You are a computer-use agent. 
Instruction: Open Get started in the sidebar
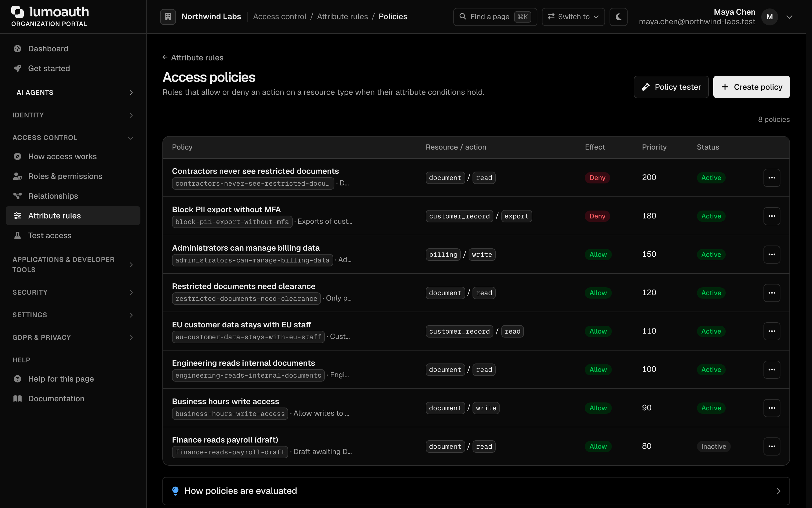point(73,68)
